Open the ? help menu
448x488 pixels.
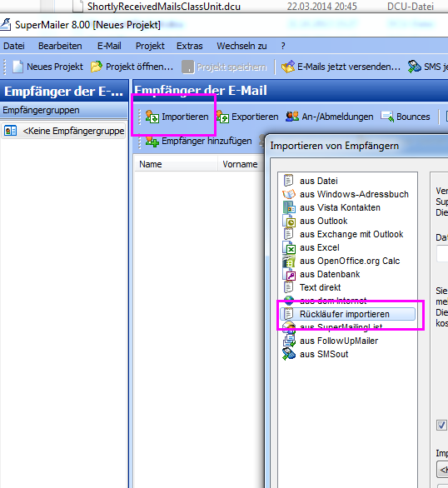283,46
